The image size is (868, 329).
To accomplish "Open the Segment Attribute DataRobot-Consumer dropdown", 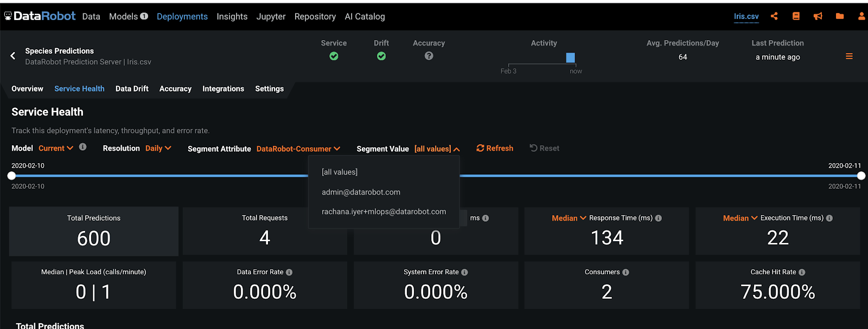I will point(298,149).
